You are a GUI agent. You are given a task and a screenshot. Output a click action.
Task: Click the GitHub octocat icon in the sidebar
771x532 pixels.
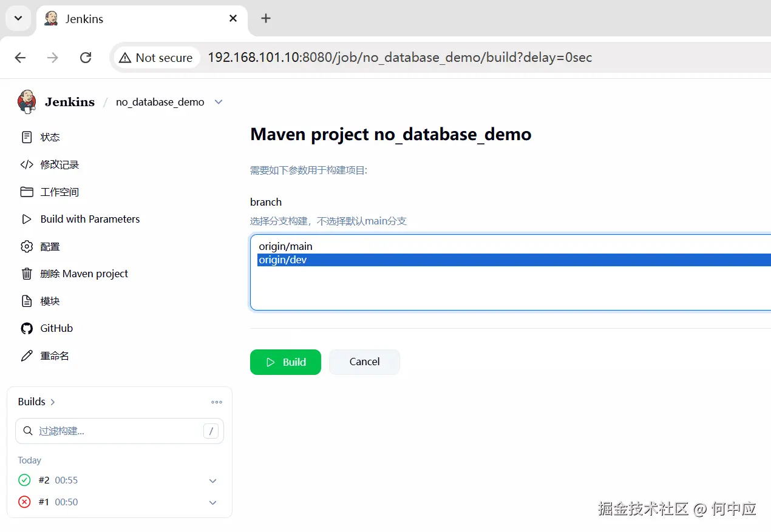[x=27, y=328]
